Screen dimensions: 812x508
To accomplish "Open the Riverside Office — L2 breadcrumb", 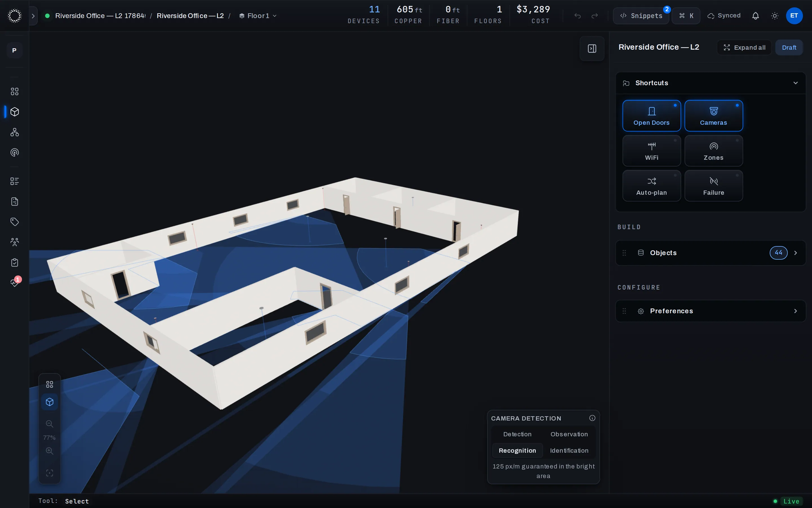I will 190,16.
